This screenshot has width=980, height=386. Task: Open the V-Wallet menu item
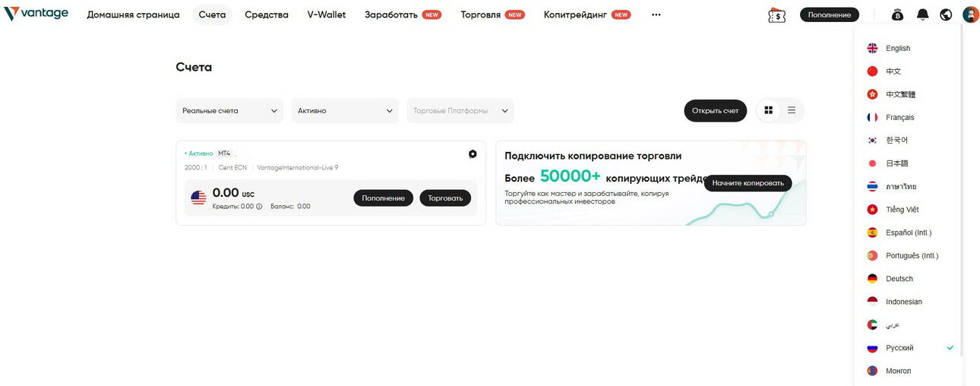[x=327, y=14]
